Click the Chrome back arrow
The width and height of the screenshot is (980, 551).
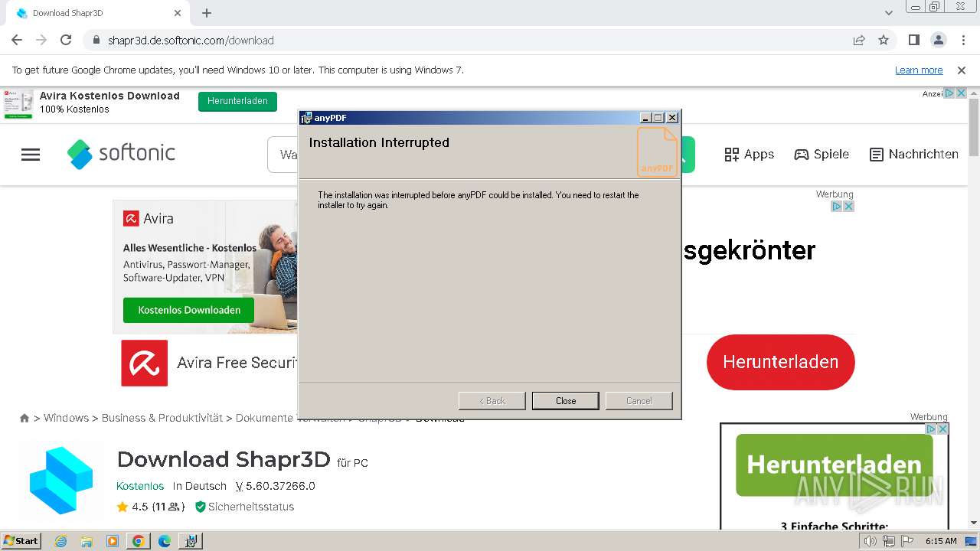coord(17,40)
